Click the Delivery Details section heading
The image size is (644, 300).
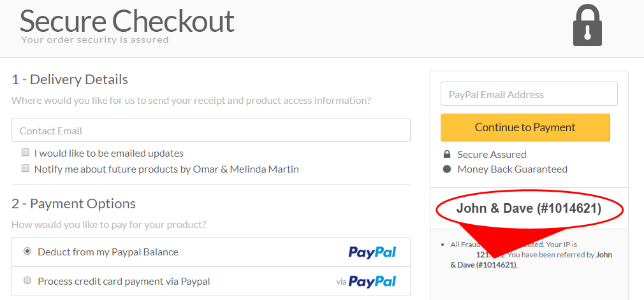coord(70,80)
